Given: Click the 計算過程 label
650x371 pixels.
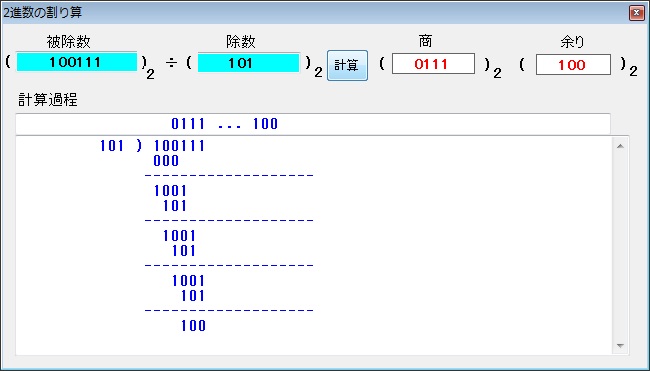Looking at the screenshot, I should [48, 100].
